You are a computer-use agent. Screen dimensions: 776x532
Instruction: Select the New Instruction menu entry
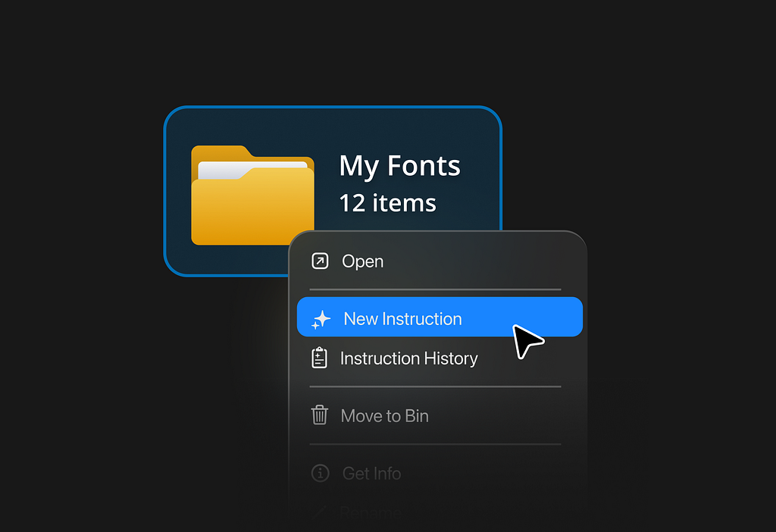click(440, 318)
